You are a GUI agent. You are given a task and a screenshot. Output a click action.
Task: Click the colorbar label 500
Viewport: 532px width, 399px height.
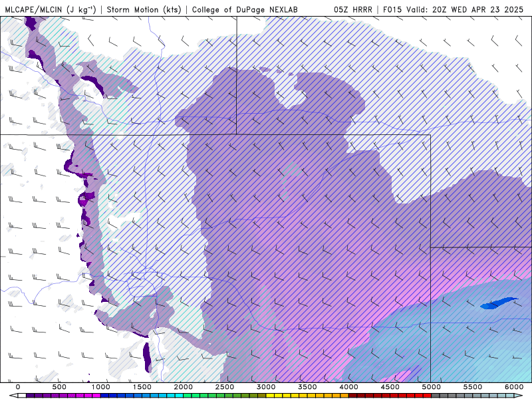click(x=59, y=387)
